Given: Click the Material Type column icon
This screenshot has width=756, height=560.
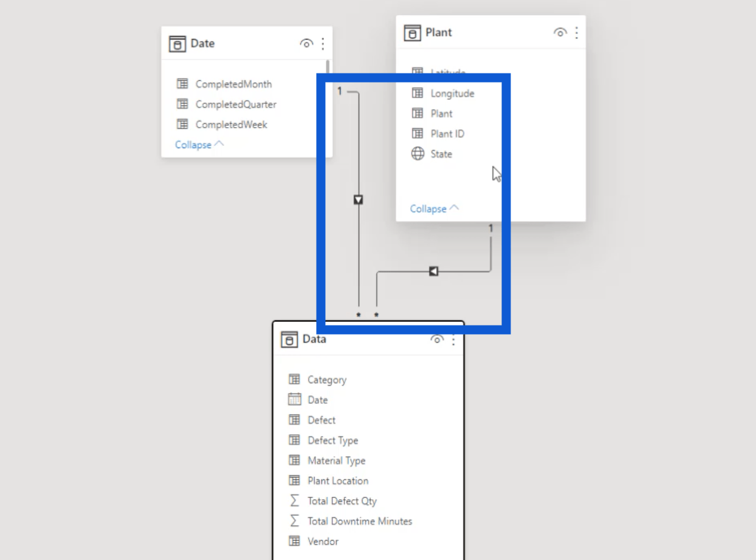Looking at the screenshot, I should 294,460.
